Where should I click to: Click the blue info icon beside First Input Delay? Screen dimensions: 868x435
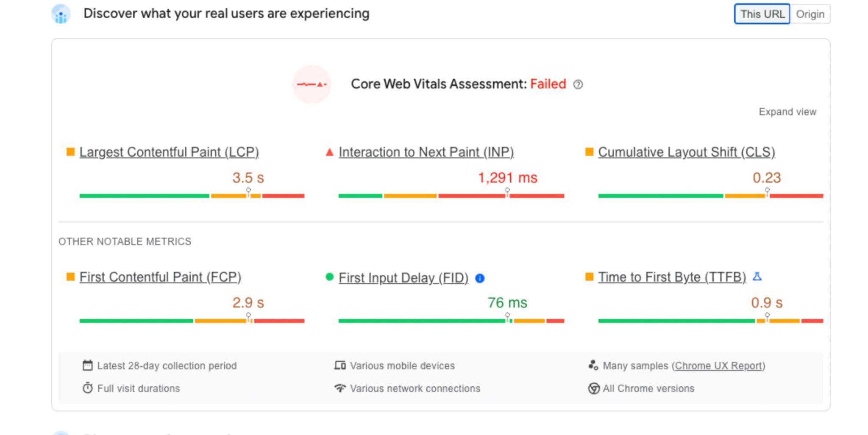coord(480,278)
